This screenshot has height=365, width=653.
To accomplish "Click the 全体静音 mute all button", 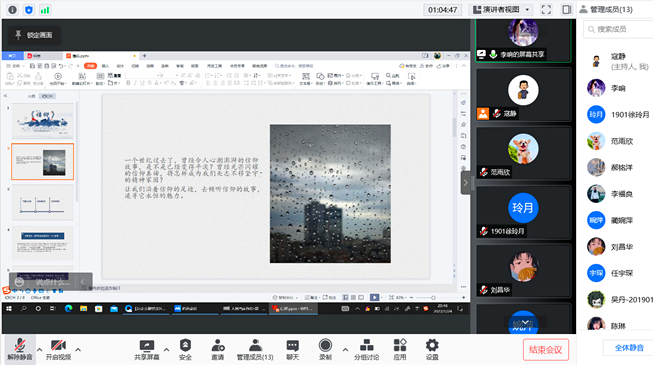I will click(629, 348).
